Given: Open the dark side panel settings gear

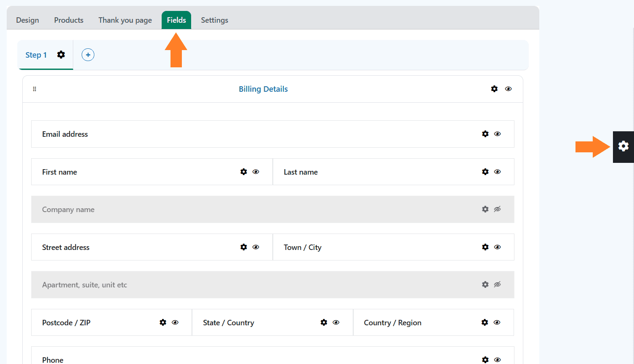Looking at the screenshot, I should point(623,146).
